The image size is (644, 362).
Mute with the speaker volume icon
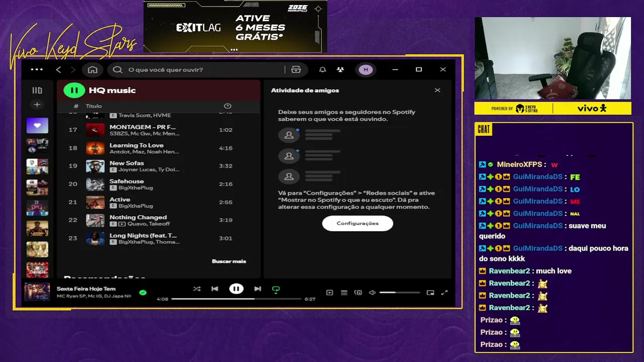coord(372,292)
